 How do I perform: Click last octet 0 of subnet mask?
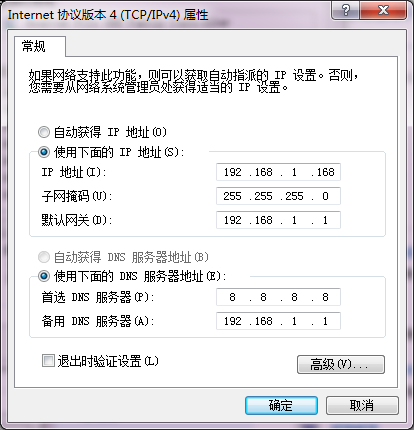(325, 196)
